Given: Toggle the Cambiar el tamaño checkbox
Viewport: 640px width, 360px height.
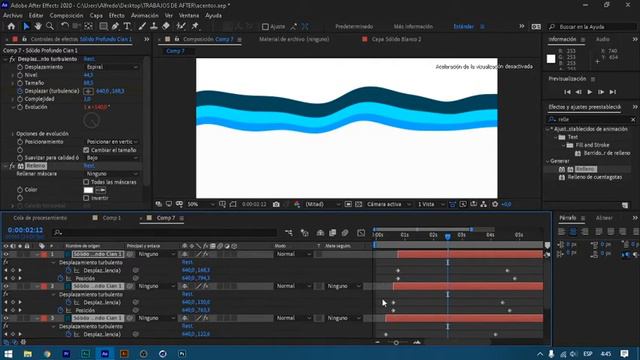Looking at the screenshot, I should 86,150.
